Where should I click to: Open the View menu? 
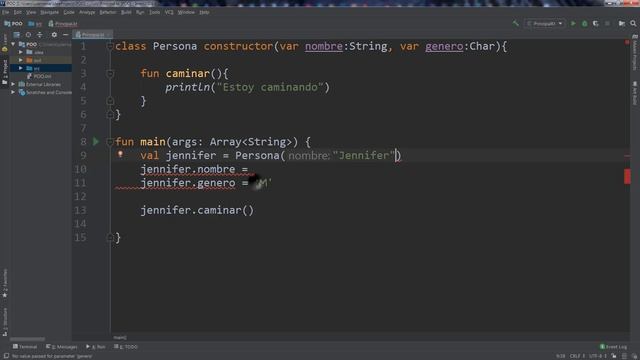[x=31, y=12]
